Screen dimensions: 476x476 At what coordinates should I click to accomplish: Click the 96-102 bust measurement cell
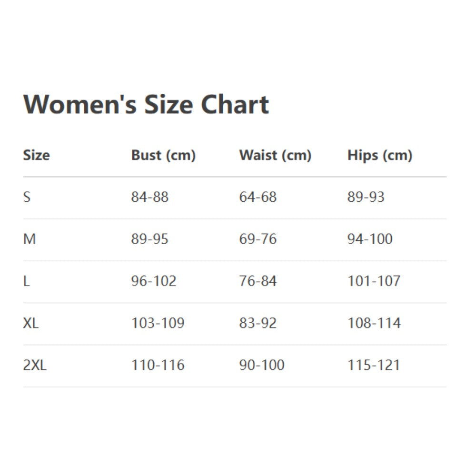click(154, 281)
